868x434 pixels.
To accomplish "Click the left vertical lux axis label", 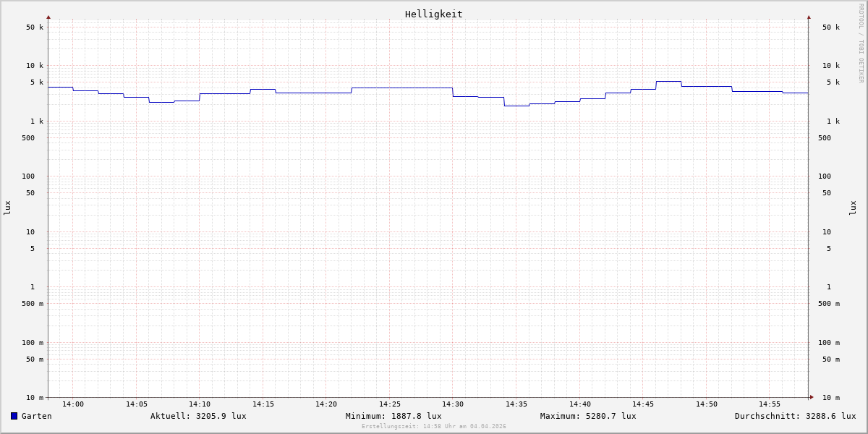I will click(x=7, y=208).
